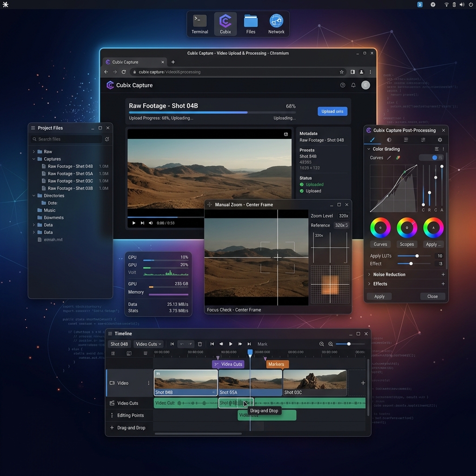The height and width of the screenshot is (476, 476).
Task: Open the Cubix Capture help icon
Action: click(343, 86)
